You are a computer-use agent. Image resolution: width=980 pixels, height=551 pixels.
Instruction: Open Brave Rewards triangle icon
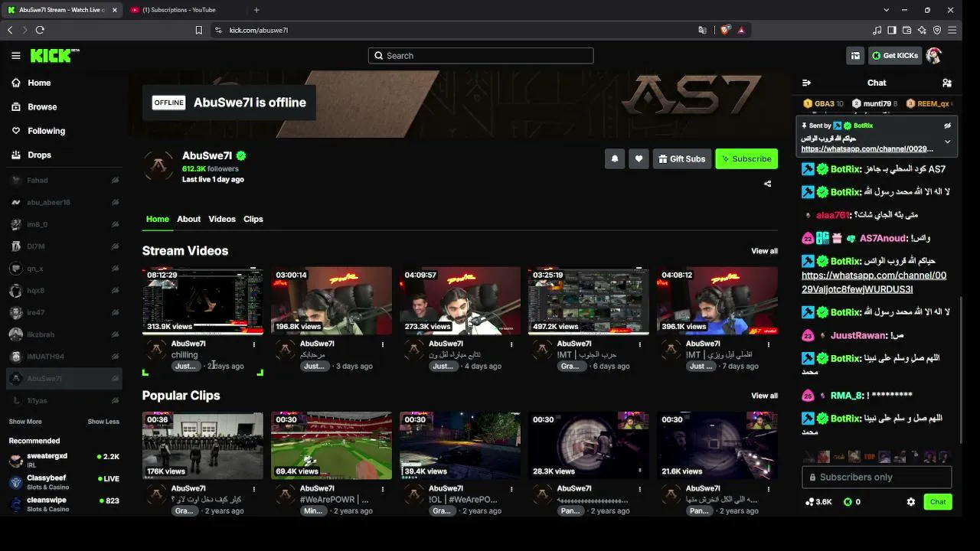[x=741, y=30]
